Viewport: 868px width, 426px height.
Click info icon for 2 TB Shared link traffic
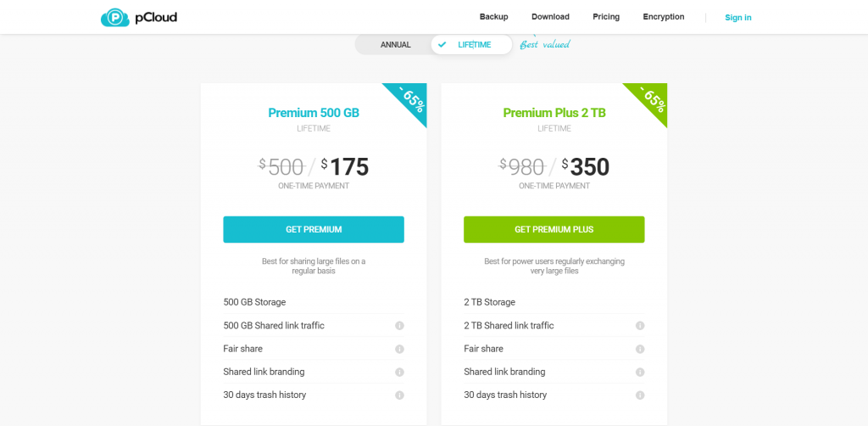pos(640,326)
